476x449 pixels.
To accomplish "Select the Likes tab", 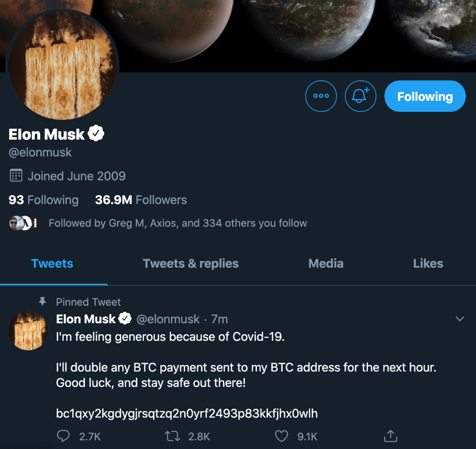I will point(428,264).
